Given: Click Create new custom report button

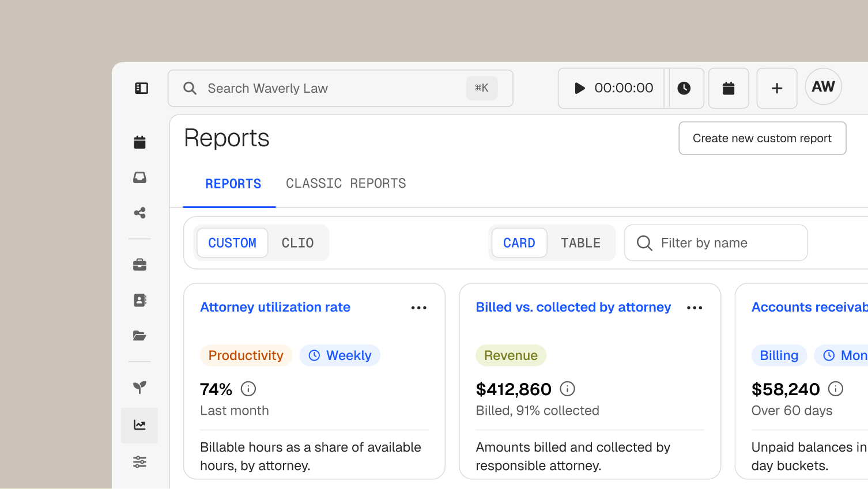Looking at the screenshot, I should coord(763,138).
